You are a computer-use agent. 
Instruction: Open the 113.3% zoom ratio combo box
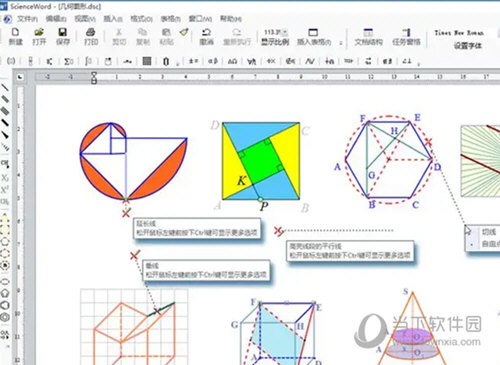[x=275, y=32]
